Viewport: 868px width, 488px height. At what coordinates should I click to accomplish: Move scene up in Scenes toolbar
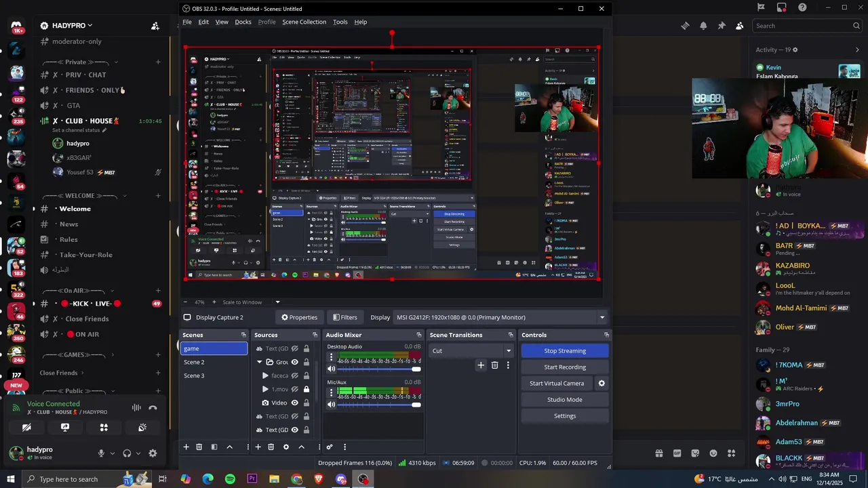pyautogui.click(x=229, y=447)
